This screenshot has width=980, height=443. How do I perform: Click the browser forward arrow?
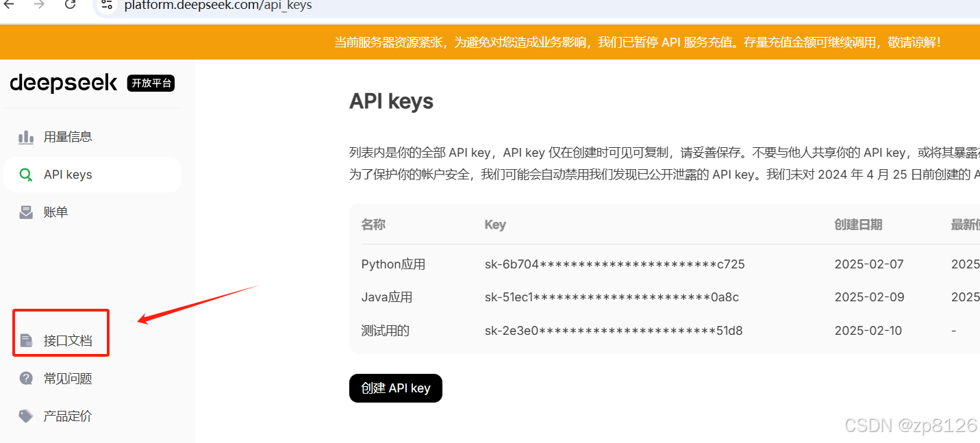coord(39,4)
